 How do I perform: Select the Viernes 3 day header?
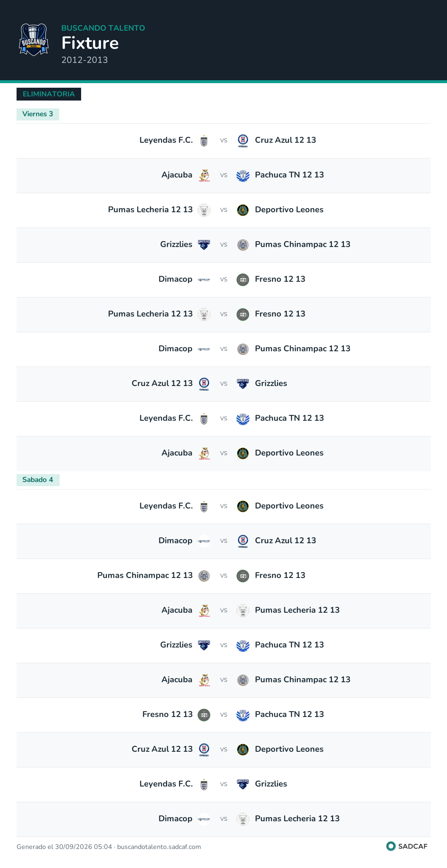[38, 114]
